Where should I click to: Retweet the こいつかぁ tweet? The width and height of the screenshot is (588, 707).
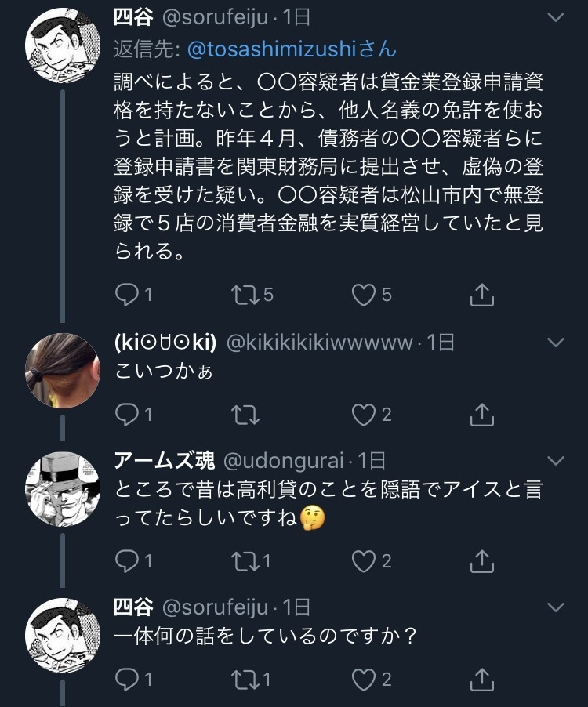pos(245,413)
